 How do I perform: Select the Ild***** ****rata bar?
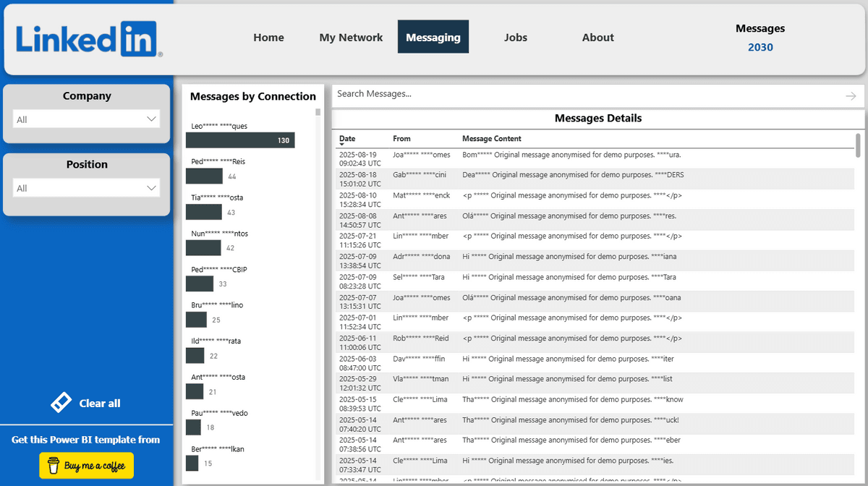195,355
